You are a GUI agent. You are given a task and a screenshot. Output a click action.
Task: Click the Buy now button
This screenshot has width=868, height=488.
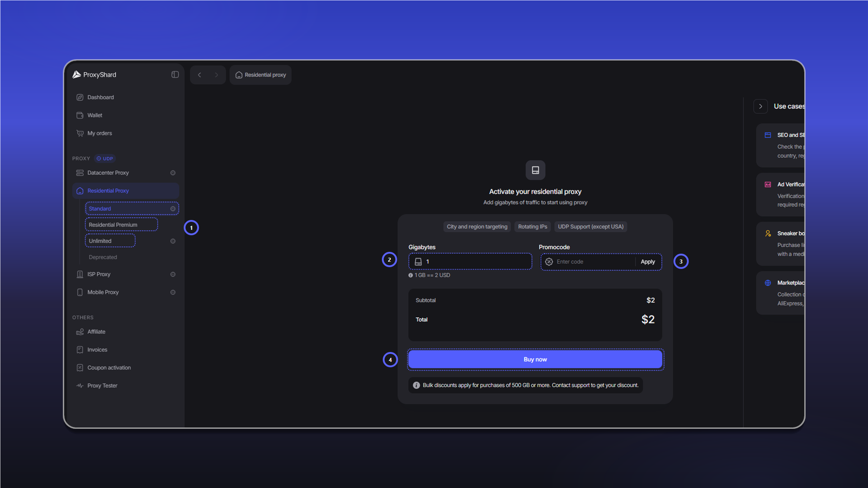pyautogui.click(x=535, y=359)
